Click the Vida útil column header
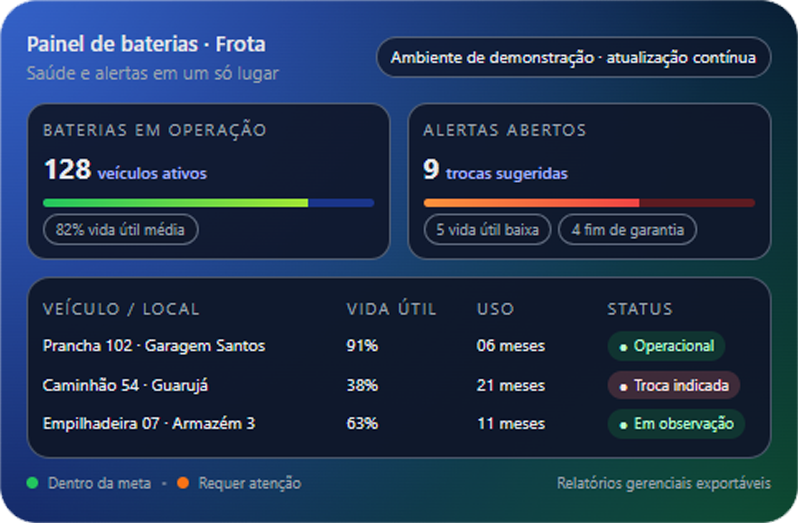 pos(391,309)
